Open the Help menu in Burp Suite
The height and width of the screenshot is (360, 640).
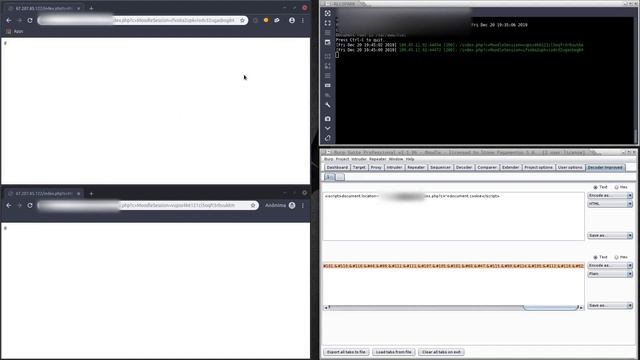(410, 159)
